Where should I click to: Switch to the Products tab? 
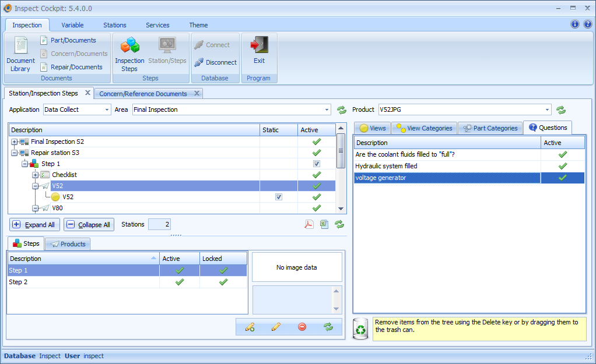click(68, 244)
